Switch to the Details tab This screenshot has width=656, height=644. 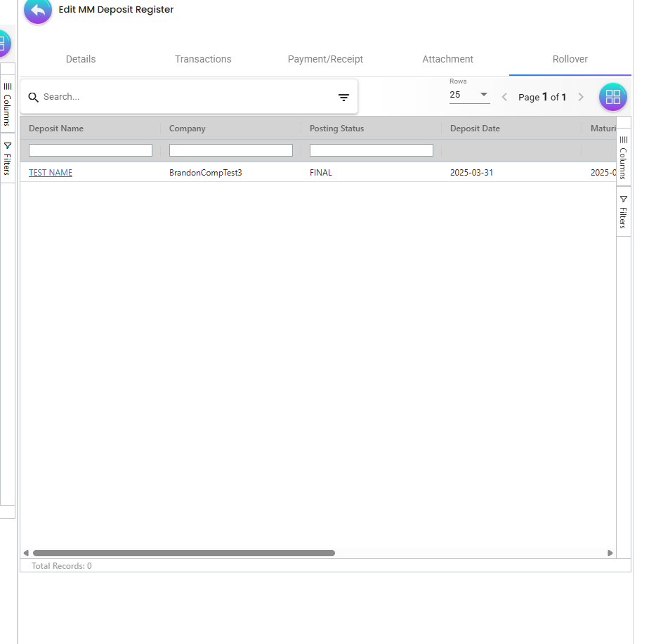click(x=80, y=59)
